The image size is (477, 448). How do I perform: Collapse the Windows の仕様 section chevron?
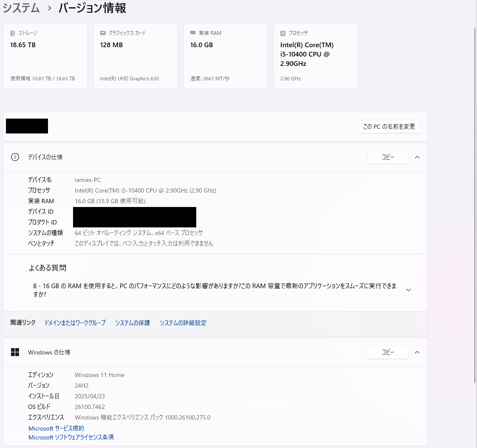tap(417, 352)
